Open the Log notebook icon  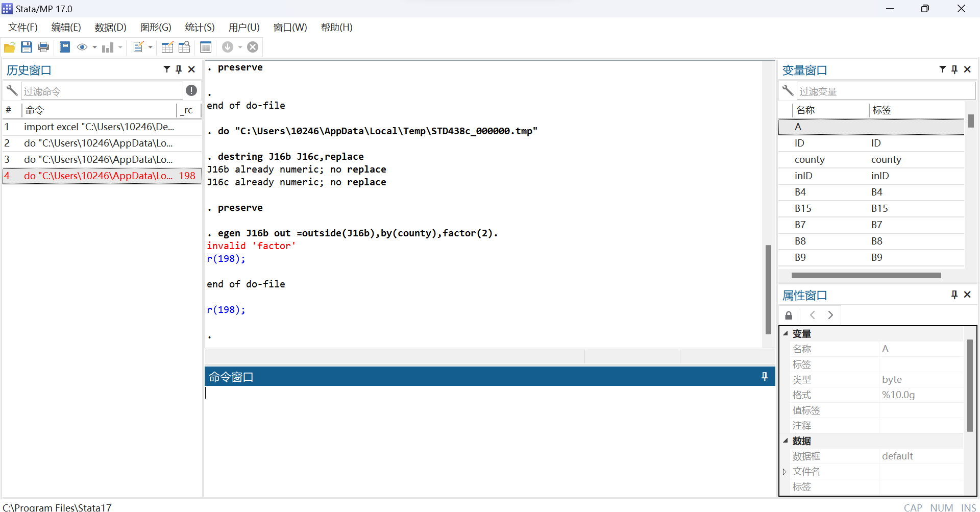(65, 47)
